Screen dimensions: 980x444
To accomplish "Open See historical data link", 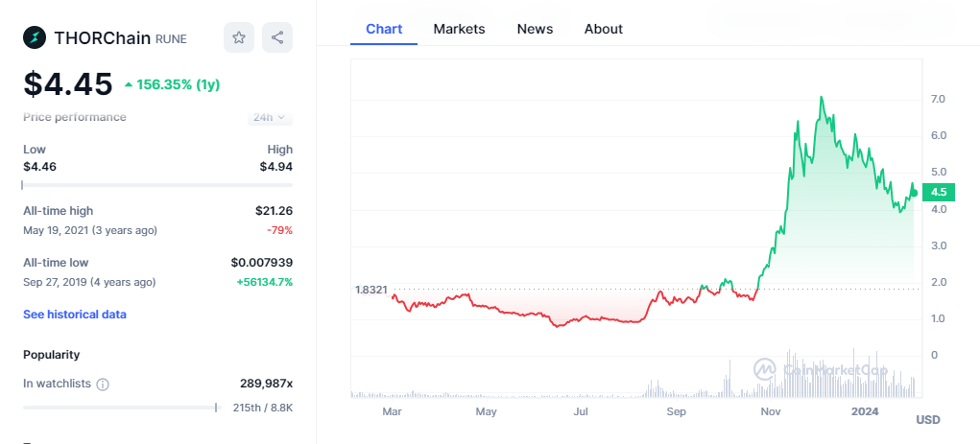I will click(75, 315).
